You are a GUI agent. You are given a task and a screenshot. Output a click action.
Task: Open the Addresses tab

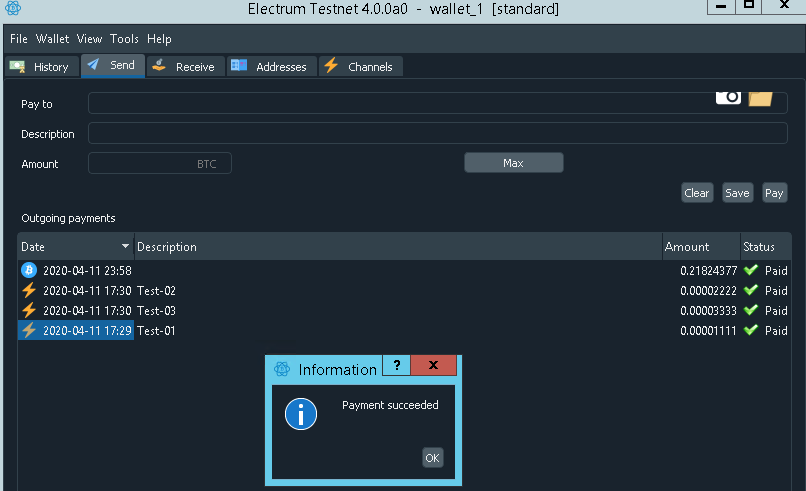[x=271, y=66]
